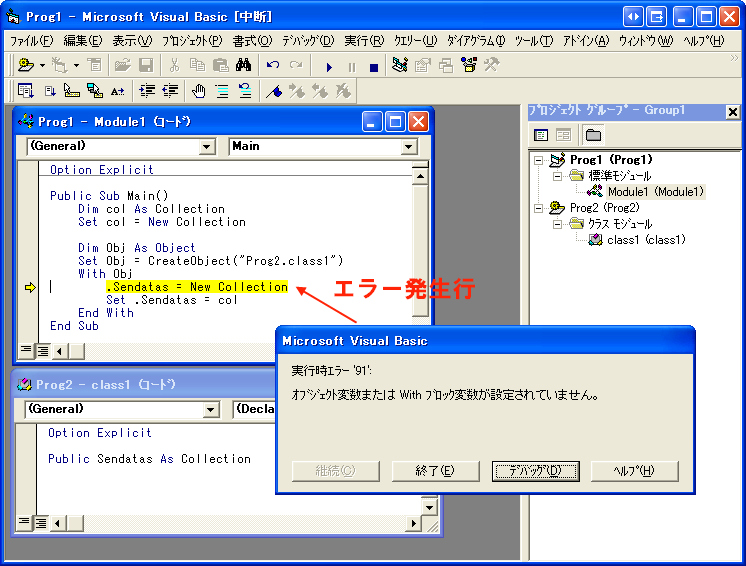Switch class1 window to Procedure View
This screenshot has height=566, width=746.
point(23,523)
